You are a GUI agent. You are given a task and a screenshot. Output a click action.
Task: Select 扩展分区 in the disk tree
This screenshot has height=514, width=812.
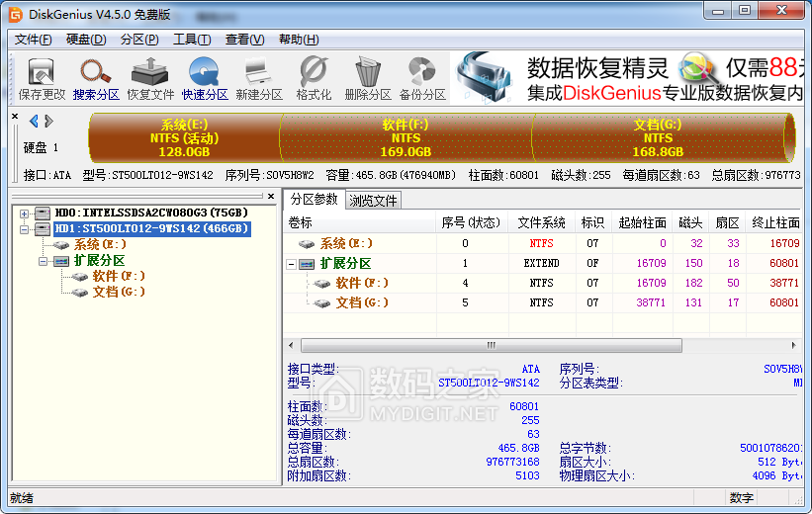99,260
